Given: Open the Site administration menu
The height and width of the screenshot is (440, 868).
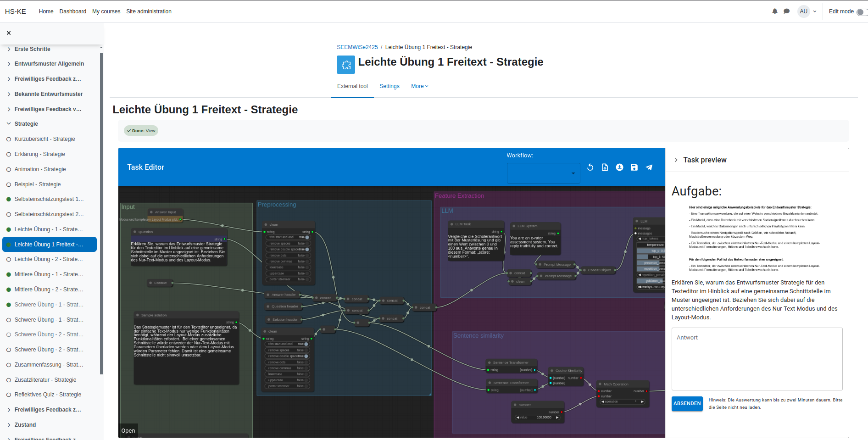Looking at the screenshot, I should point(149,11).
